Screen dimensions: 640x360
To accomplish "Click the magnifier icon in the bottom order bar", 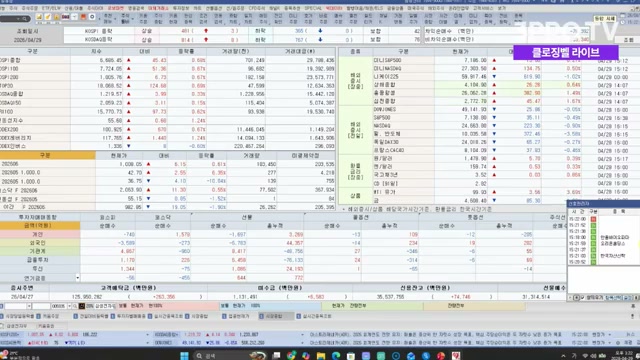I will point(75,306).
